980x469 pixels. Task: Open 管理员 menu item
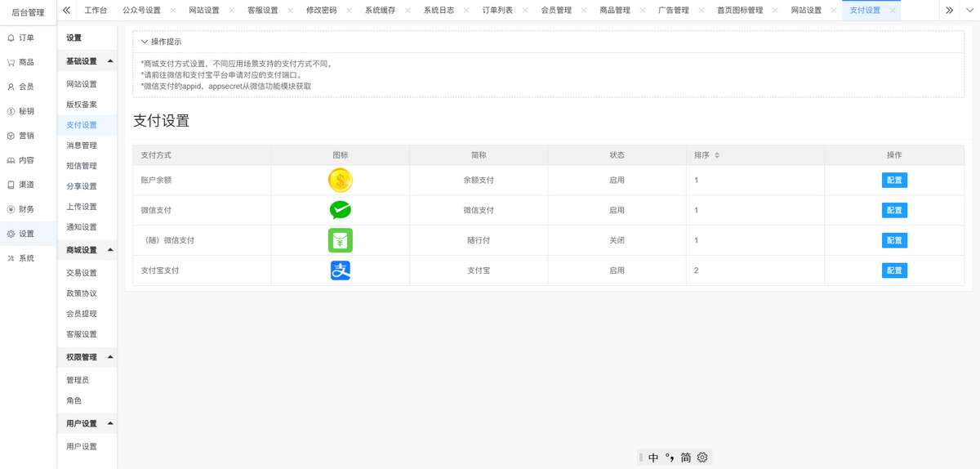click(78, 380)
